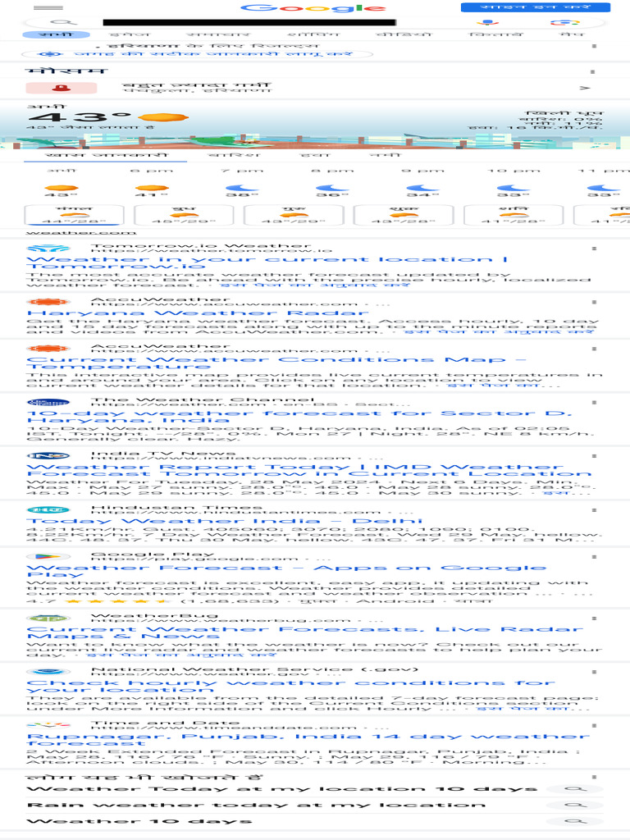
Task: Open 'Weather Forecast - Apps on Google Play' result
Action: point(286,571)
